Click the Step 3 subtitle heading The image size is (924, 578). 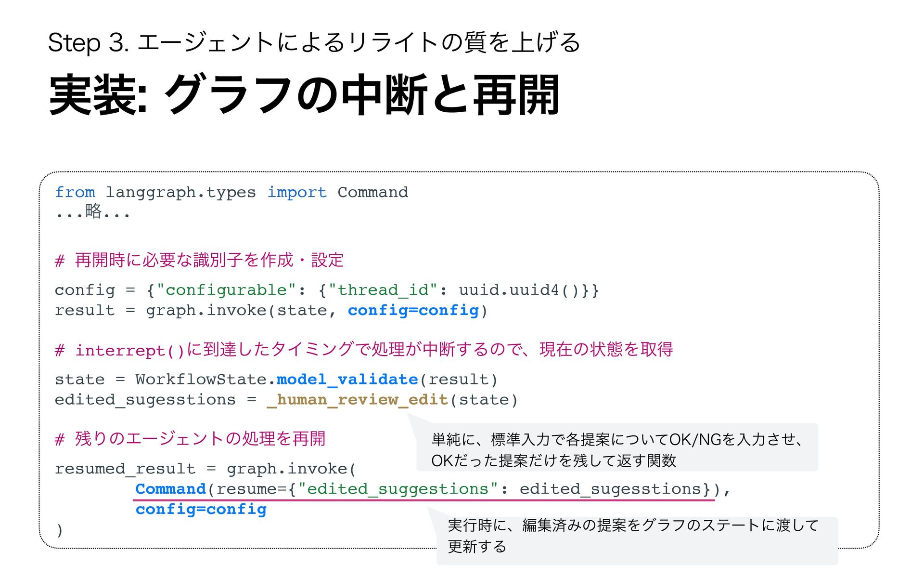tap(314, 42)
